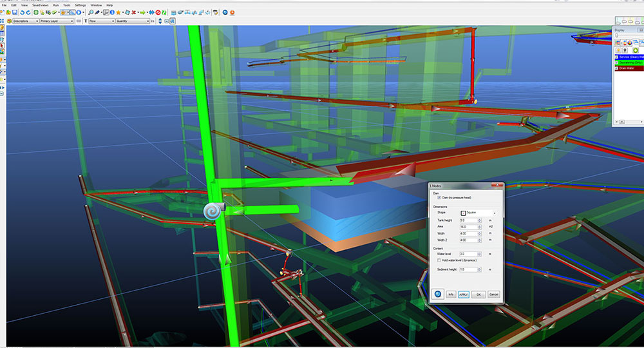Open the File menu
The width and height of the screenshot is (644, 348).
pos(4,5)
